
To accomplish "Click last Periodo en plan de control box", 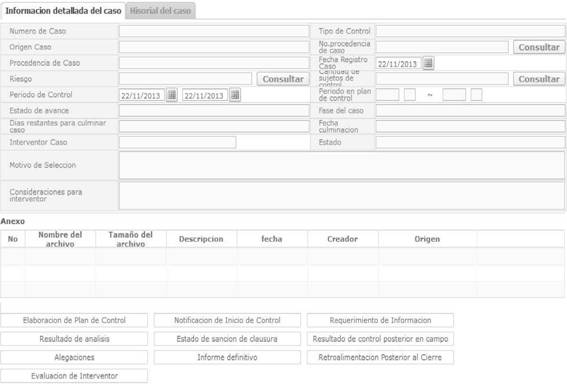I will coord(476,95).
